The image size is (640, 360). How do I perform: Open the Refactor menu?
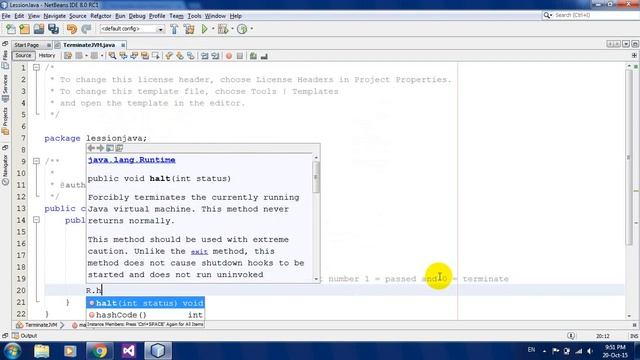[x=101, y=16]
